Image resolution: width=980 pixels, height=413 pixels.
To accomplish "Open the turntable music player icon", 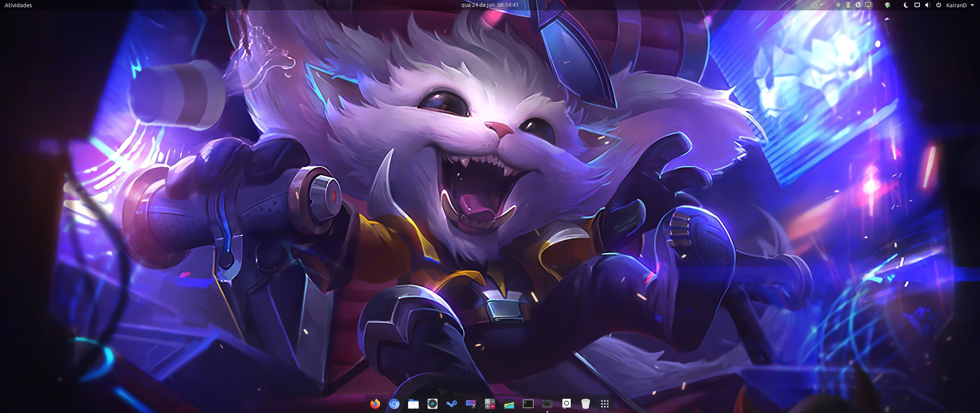I will (x=433, y=404).
